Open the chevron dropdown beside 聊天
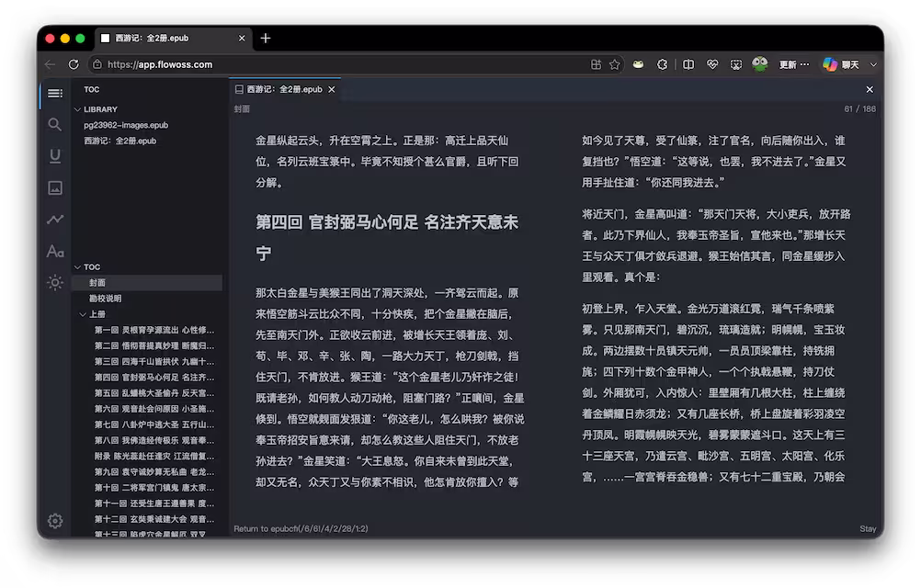 click(873, 64)
